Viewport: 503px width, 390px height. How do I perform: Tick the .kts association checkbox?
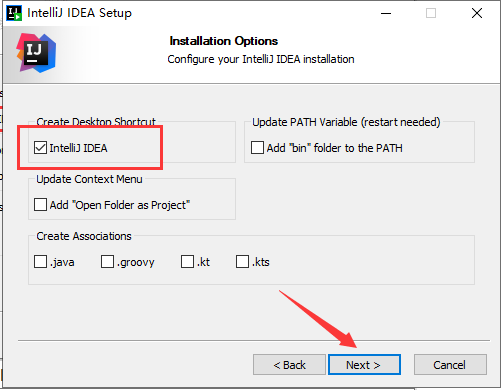pyautogui.click(x=242, y=262)
